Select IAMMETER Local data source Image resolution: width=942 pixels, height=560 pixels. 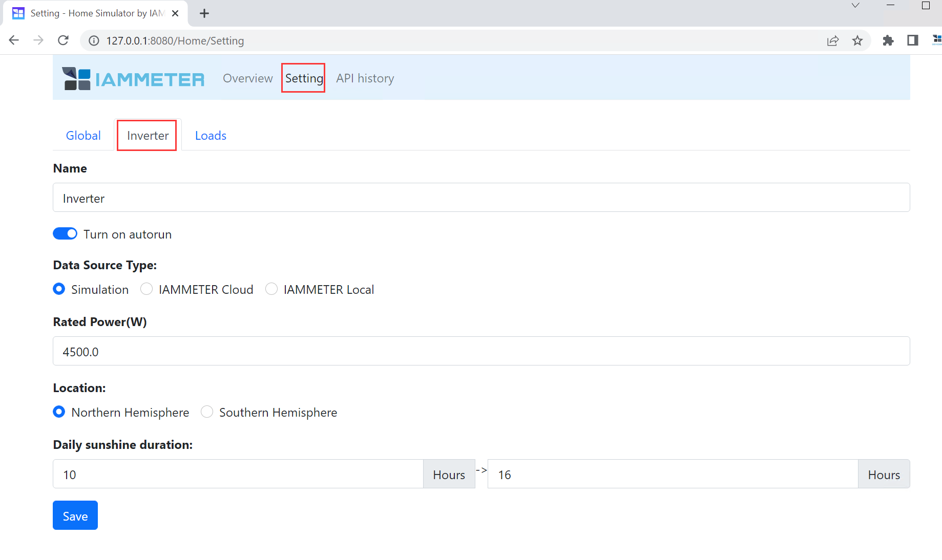coord(271,289)
